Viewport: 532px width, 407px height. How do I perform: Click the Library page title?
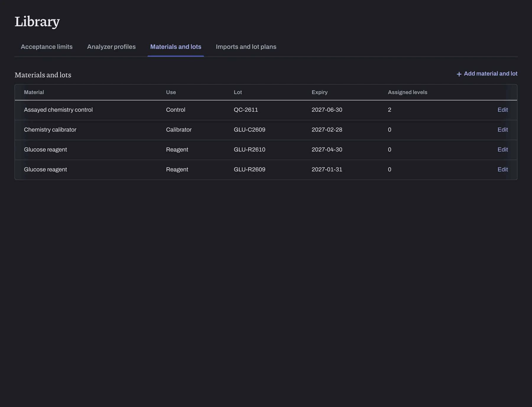pos(37,22)
